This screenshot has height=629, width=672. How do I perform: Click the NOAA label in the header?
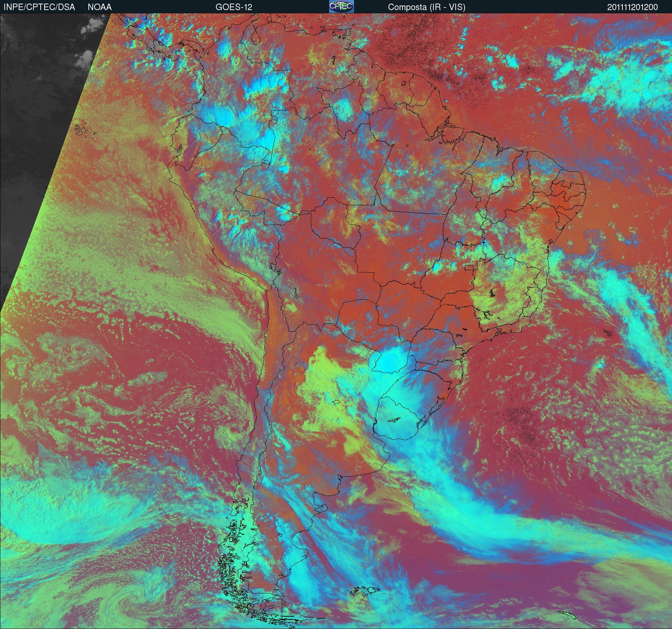click(x=100, y=7)
